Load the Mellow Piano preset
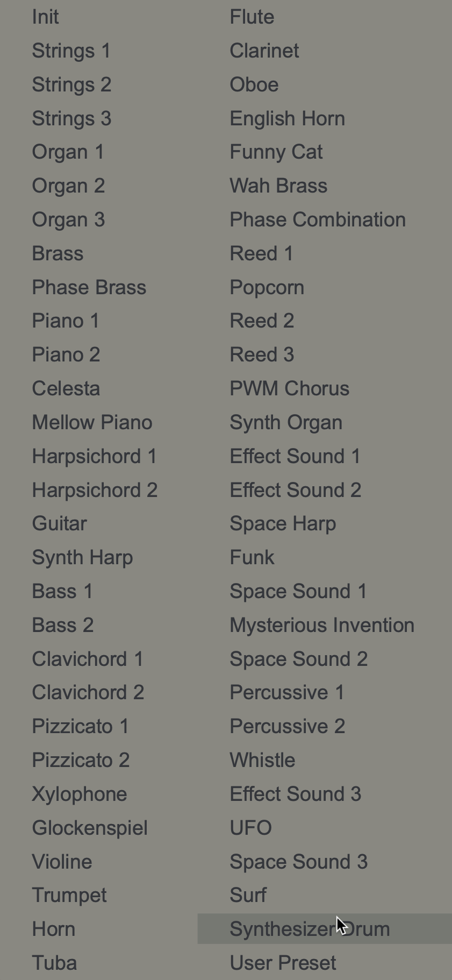 click(x=92, y=423)
